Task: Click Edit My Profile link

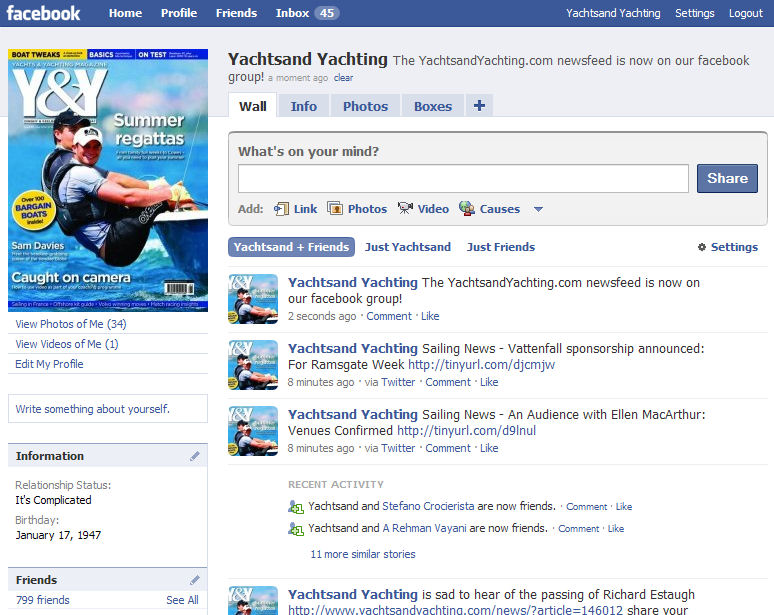Action: click(49, 364)
